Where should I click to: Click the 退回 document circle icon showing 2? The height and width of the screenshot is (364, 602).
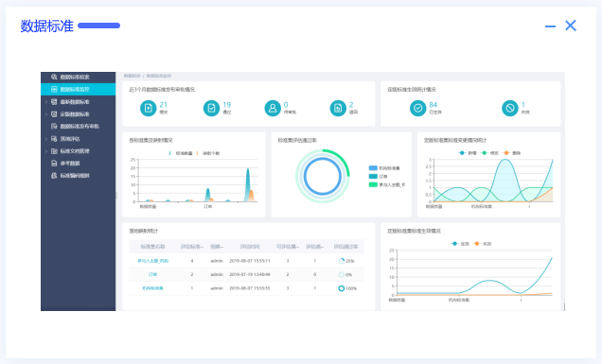tap(338, 108)
